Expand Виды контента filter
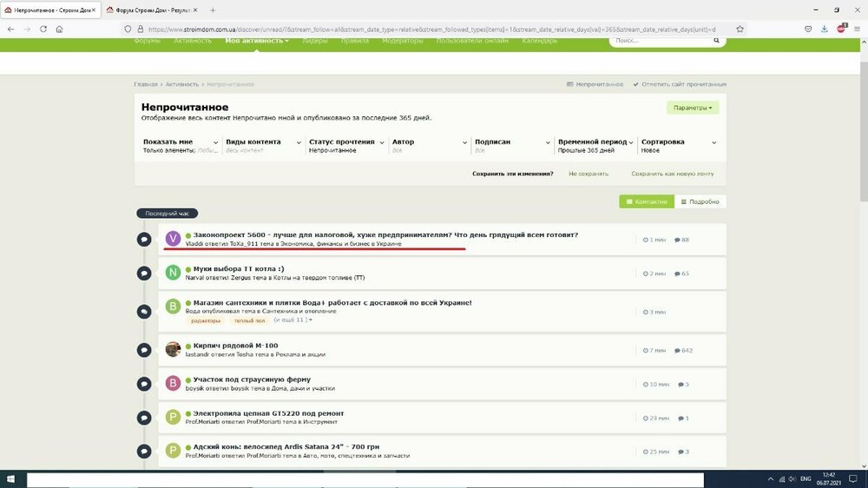 pyautogui.click(x=264, y=145)
